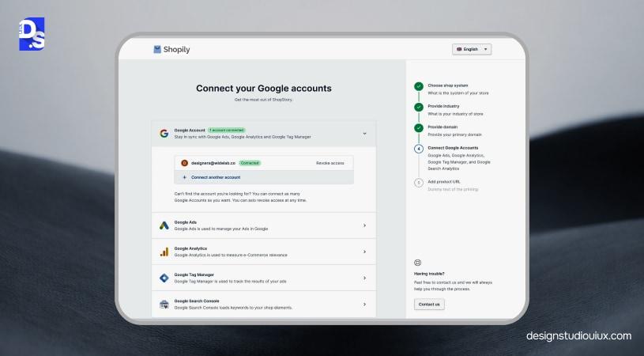Screen dimensions: 644x356
Task: Click the Provide industry step label
Action: click(x=443, y=106)
